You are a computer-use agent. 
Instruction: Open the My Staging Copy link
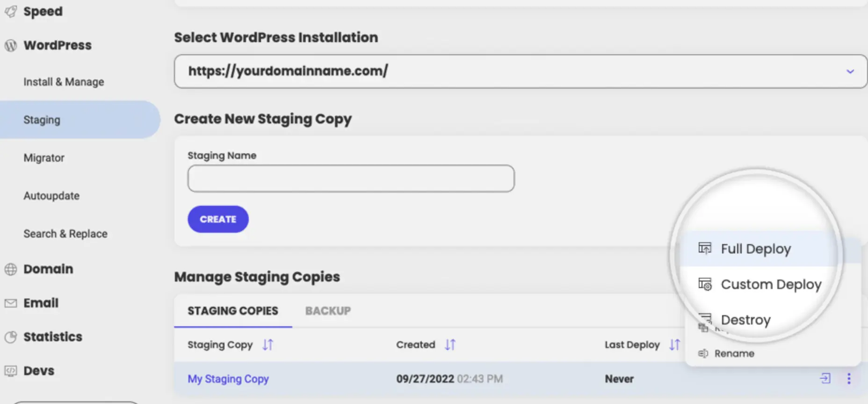tap(228, 379)
